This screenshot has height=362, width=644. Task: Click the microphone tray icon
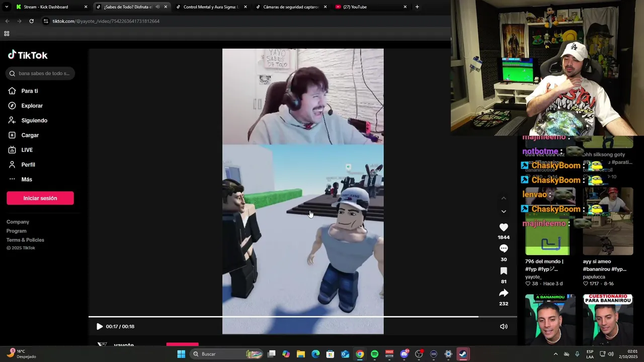tap(577, 354)
